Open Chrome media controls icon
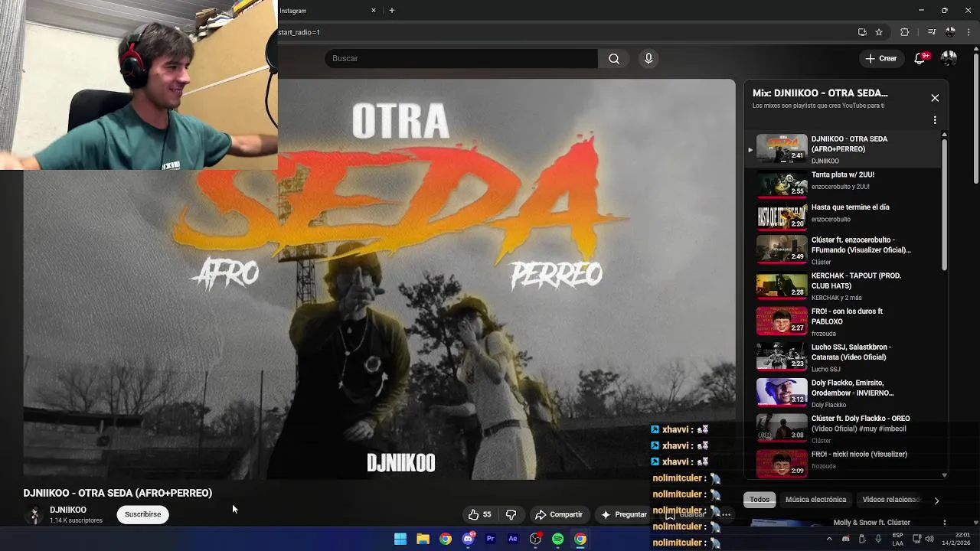 932,32
